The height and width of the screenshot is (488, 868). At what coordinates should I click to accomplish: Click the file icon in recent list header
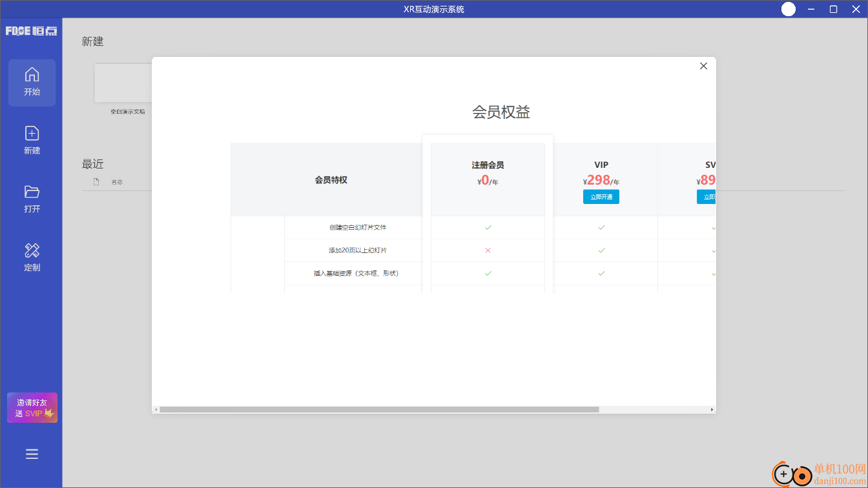96,181
